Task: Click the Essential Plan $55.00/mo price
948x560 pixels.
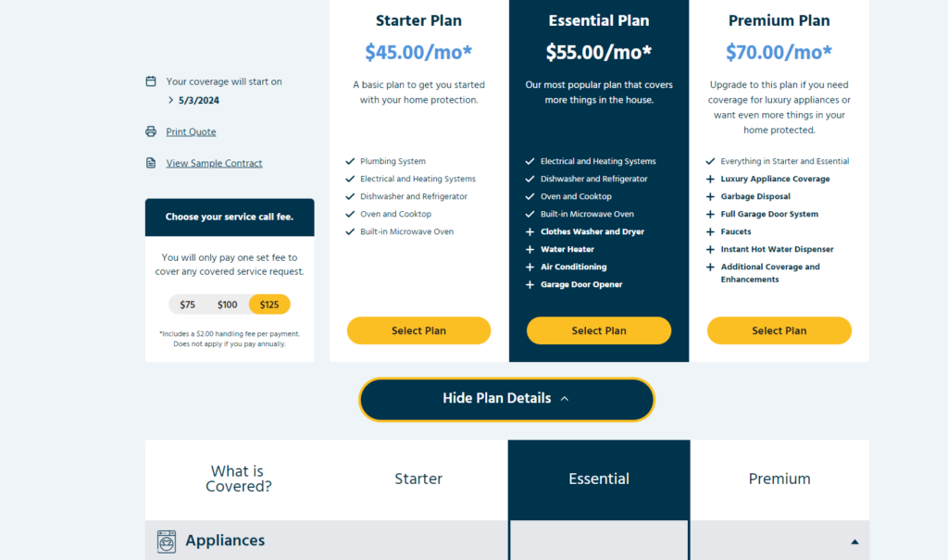Action: [x=599, y=52]
